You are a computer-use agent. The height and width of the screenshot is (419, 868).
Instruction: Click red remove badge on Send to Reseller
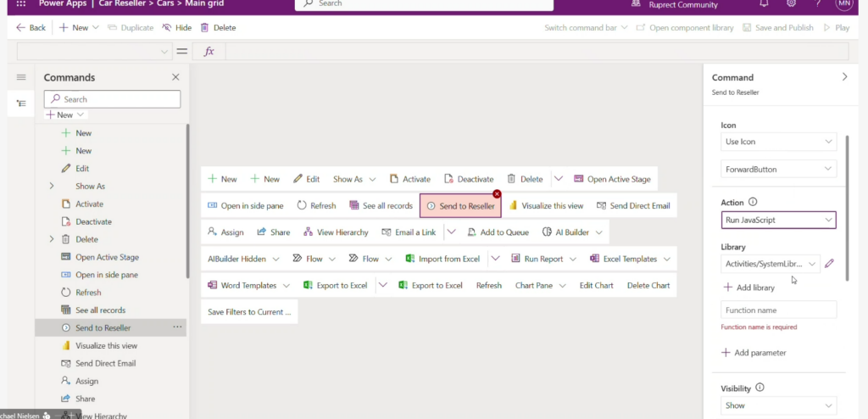[x=497, y=194]
